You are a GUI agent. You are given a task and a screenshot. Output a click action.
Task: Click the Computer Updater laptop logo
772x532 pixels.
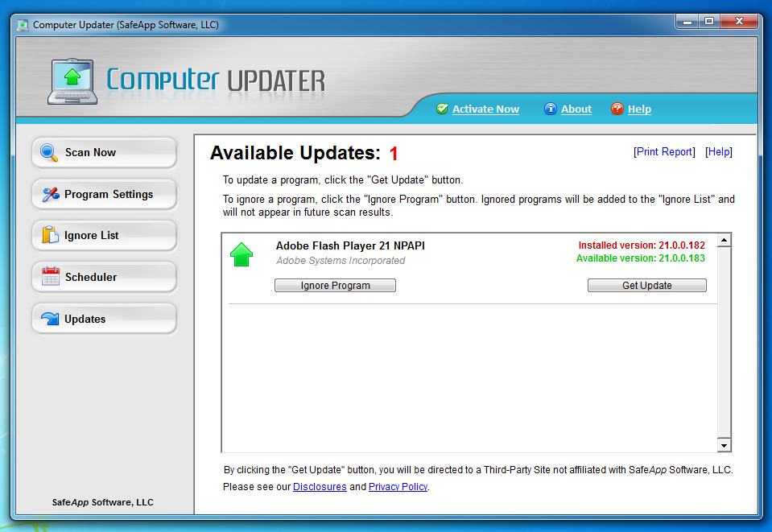click(x=72, y=81)
